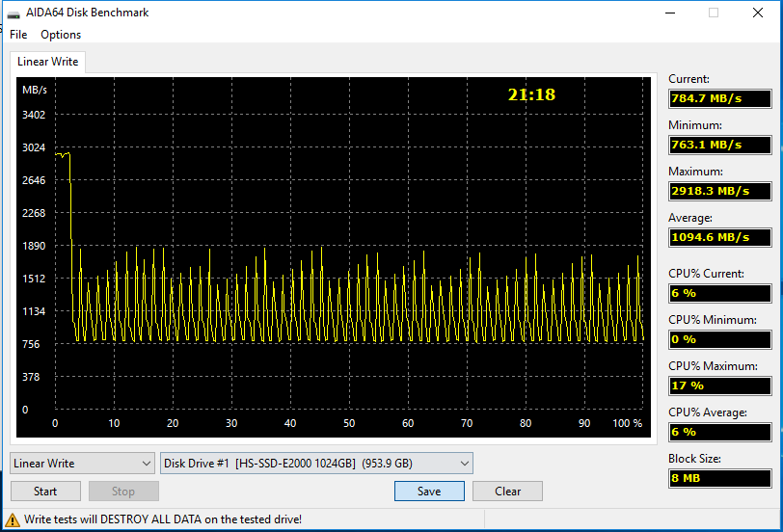Viewport: 783px width, 532px height.
Task: Close the AIDA64 Disk Benchmark window
Action: pos(758,13)
